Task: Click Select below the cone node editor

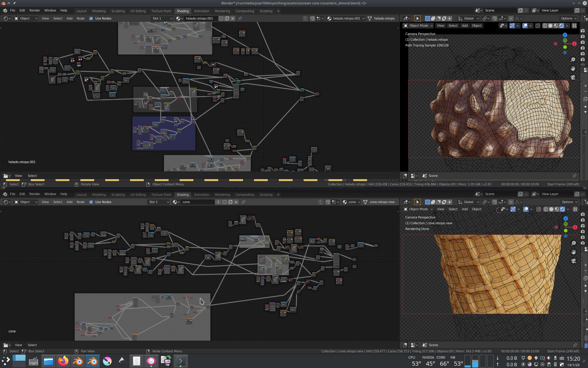Action: click(x=32, y=345)
